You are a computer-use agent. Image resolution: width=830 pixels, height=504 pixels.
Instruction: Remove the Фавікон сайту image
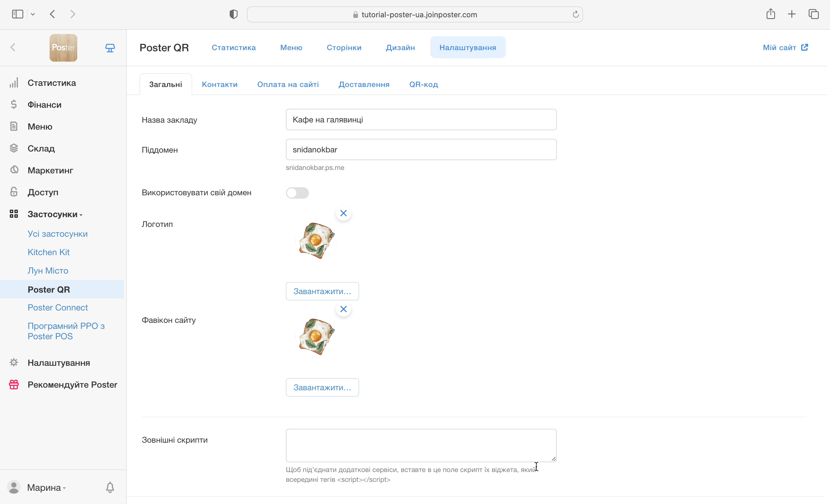[343, 309]
